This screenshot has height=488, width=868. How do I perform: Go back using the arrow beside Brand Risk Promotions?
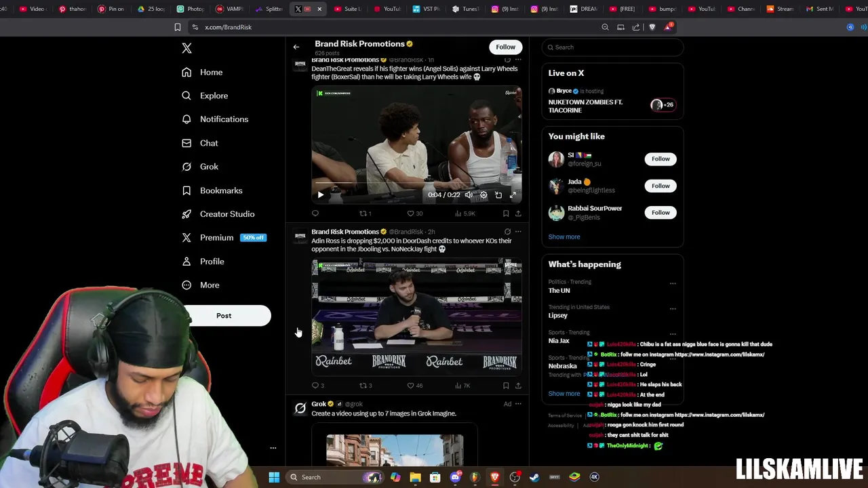point(296,47)
